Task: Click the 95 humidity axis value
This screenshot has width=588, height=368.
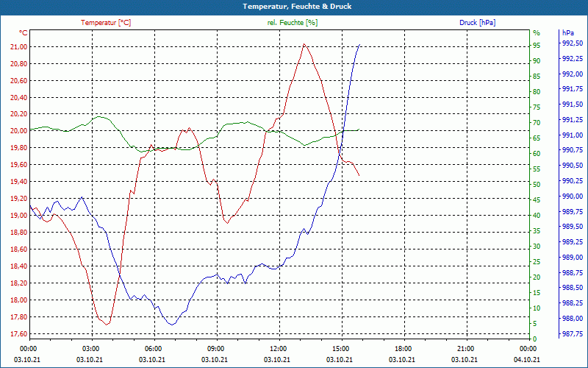Action: pos(537,46)
